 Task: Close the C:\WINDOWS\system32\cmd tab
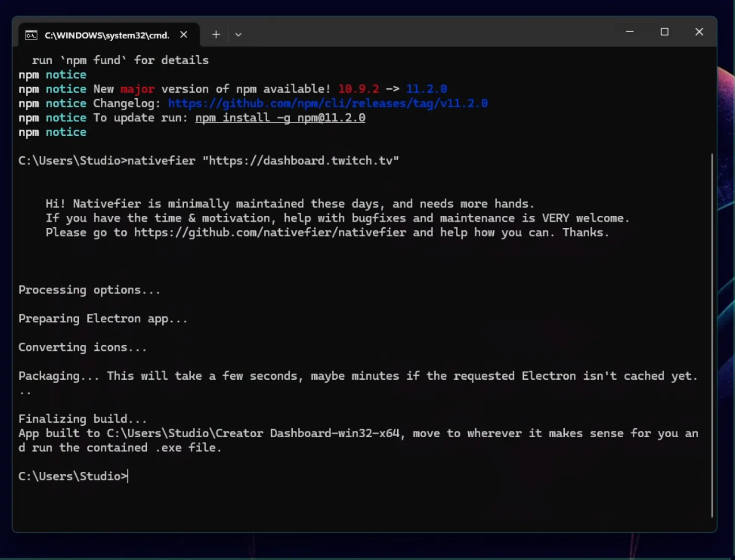tap(183, 34)
